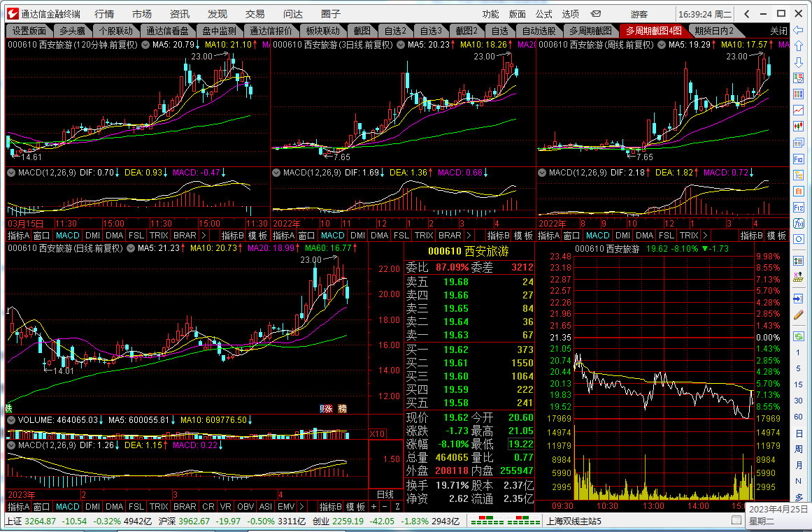Open the 行情 menu

pos(104,14)
